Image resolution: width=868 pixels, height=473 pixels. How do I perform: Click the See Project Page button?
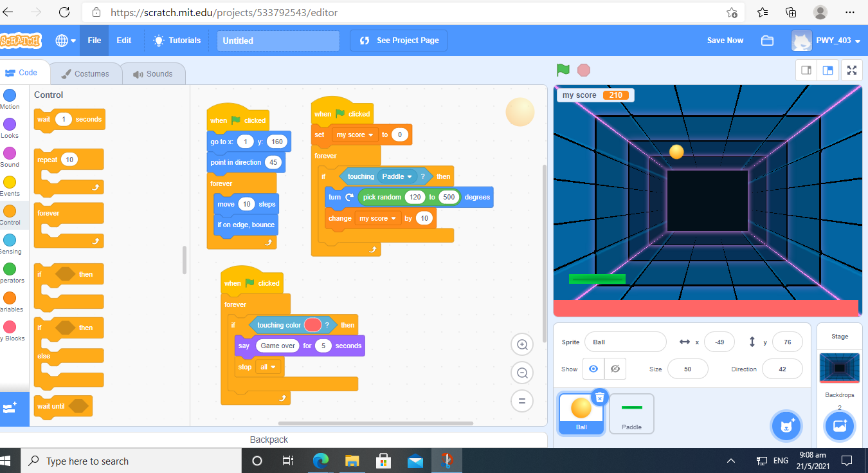pyautogui.click(x=399, y=41)
